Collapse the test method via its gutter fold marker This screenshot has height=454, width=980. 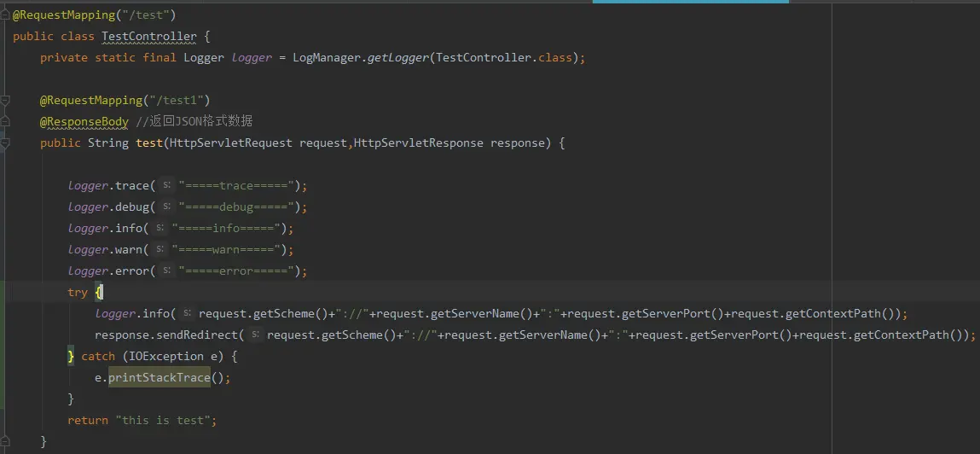point(5,143)
